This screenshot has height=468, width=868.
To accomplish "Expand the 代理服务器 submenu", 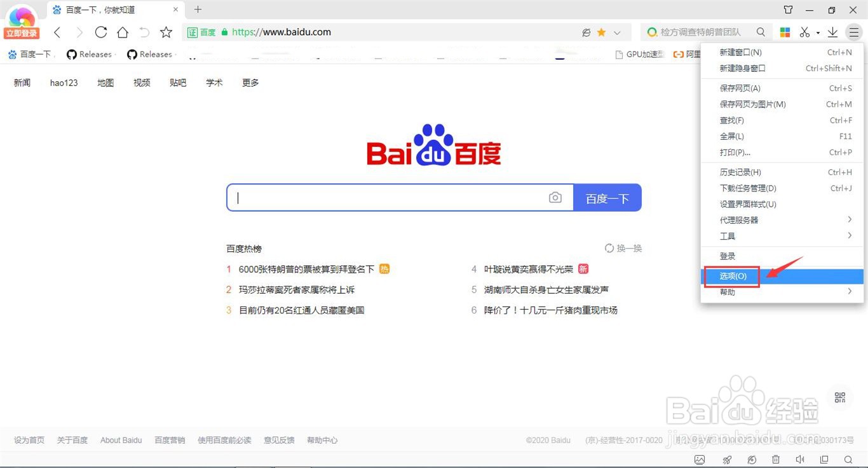I will coord(782,220).
